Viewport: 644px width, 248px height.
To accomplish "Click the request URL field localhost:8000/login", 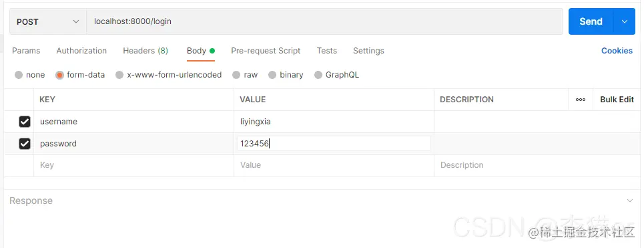I will (324, 21).
